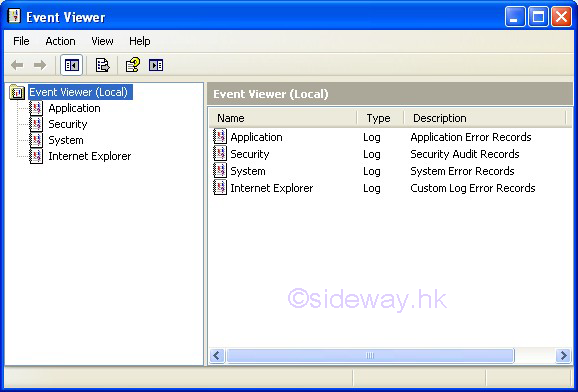
Task: Click the Forward arrow toolbar button
Action: (x=40, y=65)
